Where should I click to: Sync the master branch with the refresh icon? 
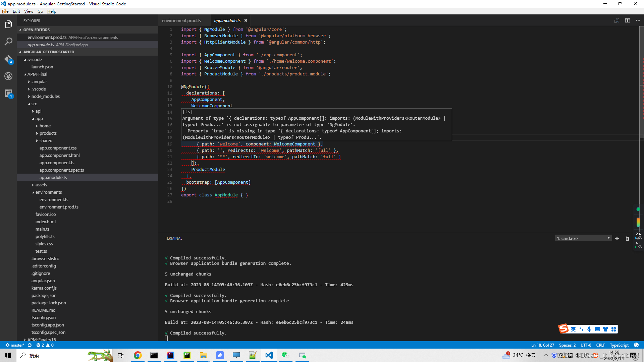coord(30,345)
